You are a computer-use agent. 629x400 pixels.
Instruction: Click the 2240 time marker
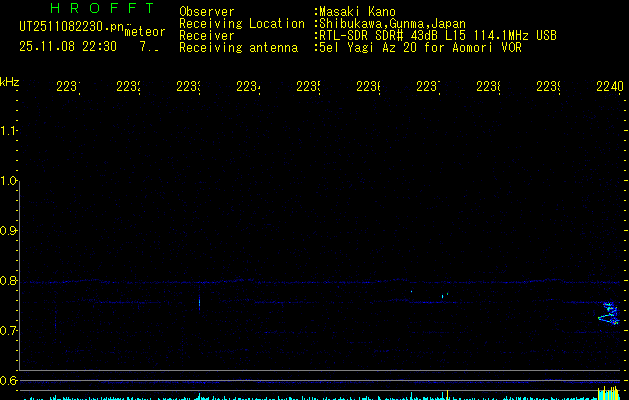609,88
